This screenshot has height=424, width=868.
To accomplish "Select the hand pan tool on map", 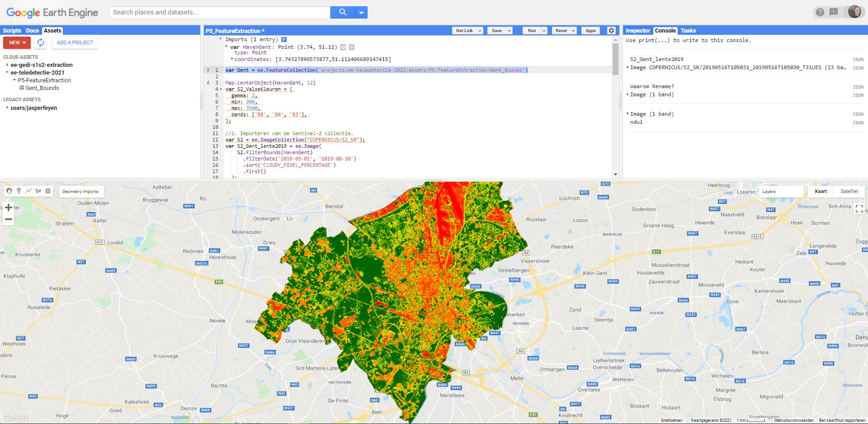I will 9,191.
